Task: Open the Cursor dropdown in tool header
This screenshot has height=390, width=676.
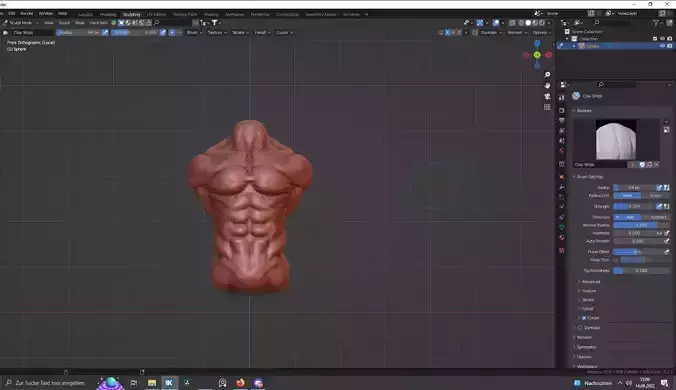Action: tap(284, 33)
